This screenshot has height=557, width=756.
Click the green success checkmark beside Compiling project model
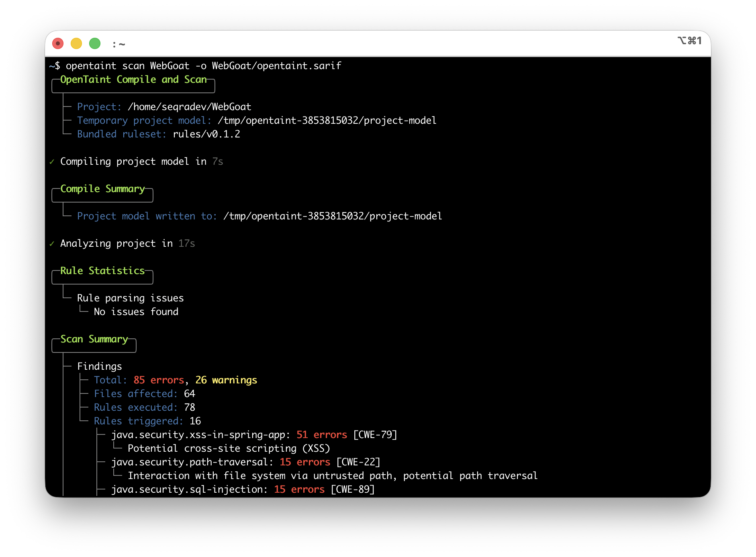pyautogui.click(x=53, y=161)
